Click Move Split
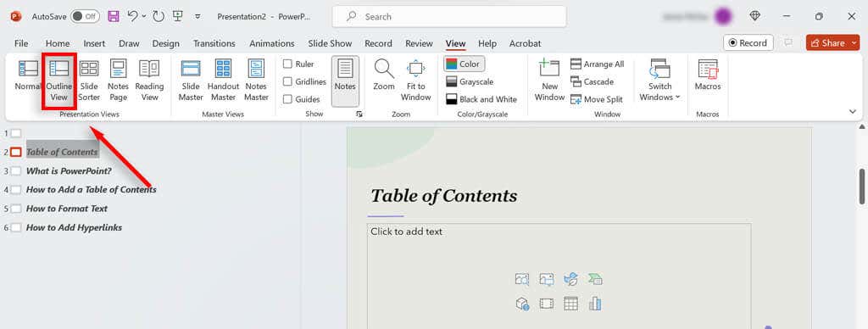 tap(596, 99)
